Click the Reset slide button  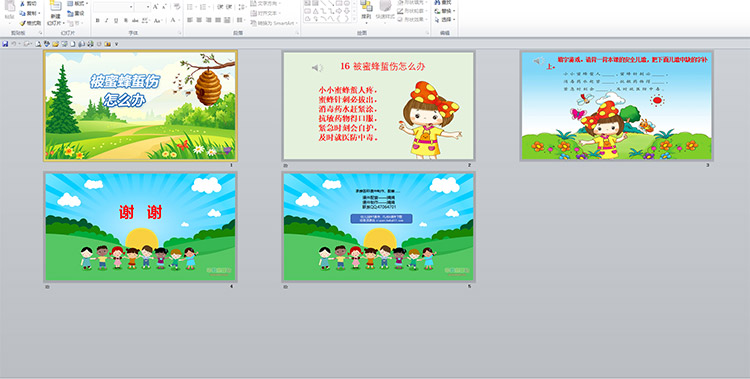(x=76, y=13)
